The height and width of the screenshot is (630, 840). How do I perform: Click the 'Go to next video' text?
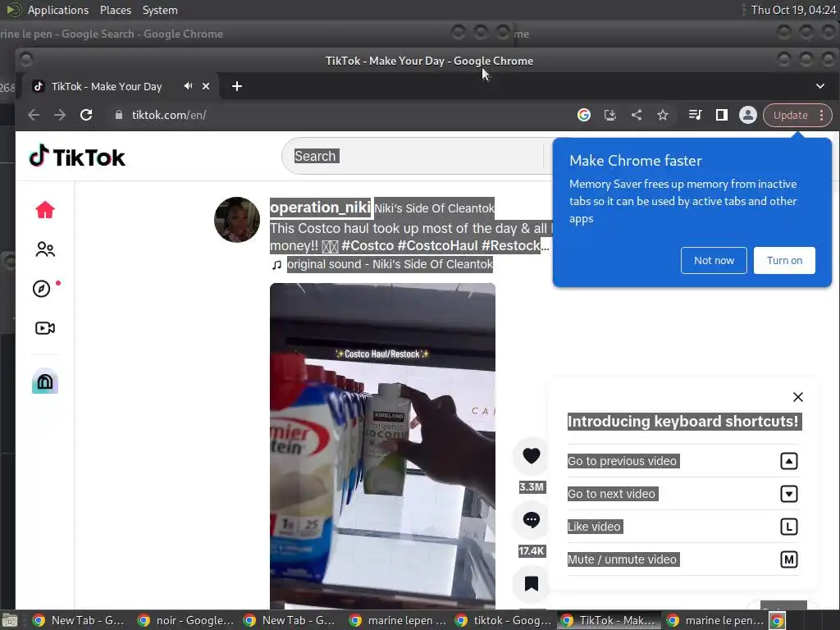(x=612, y=494)
